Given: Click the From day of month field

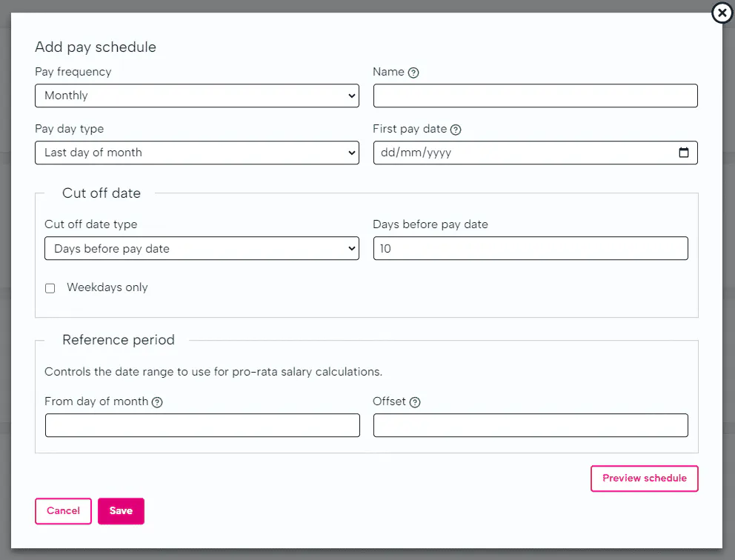Looking at the screenshot, I should click(x=202, y=425).
